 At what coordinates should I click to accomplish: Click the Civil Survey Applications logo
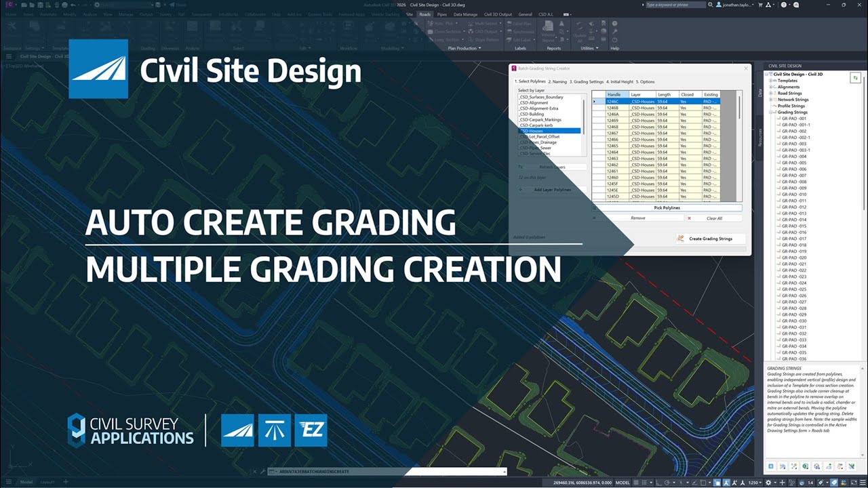(131, 430)
